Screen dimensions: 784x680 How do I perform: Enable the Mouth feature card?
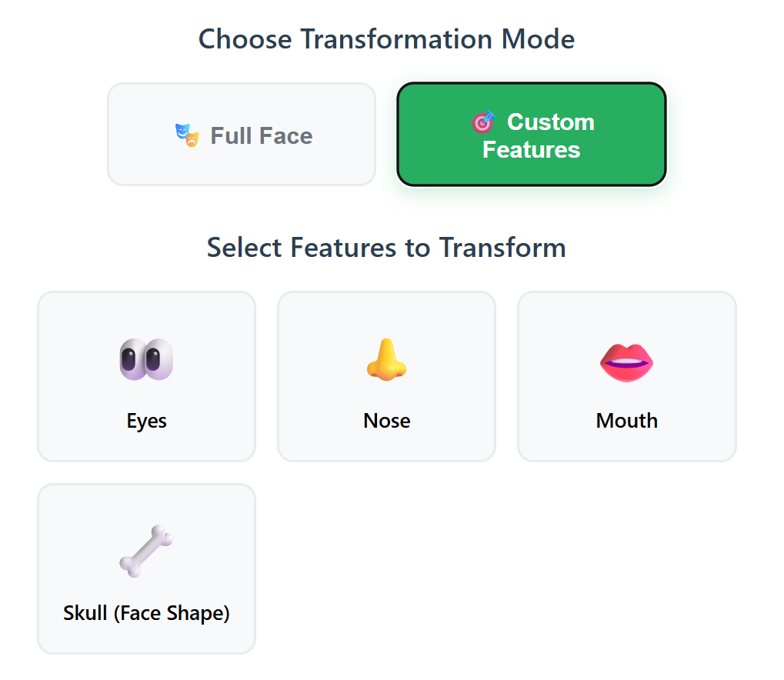(x=627, y=376)
